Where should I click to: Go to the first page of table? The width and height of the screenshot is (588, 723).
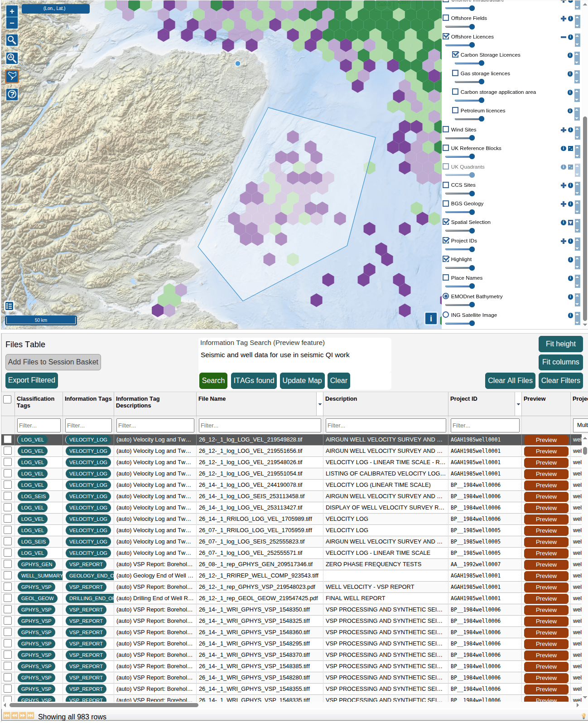pos(7,716)
